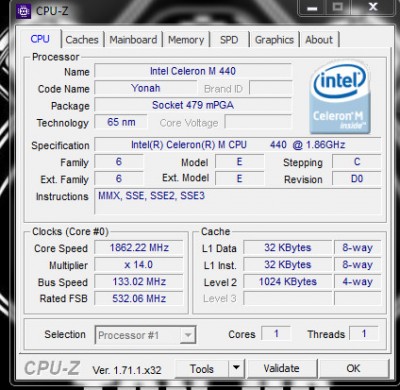
Task: Click the version text Ver. 1.71.1.x32
Action: [x=127, y=370]
